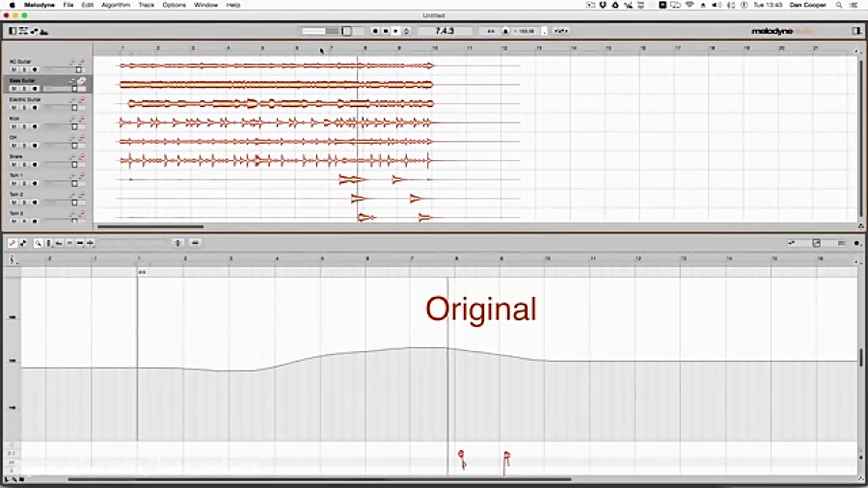Select the Tom 2 track name
868x488 pixels.
tap(16, 195)
